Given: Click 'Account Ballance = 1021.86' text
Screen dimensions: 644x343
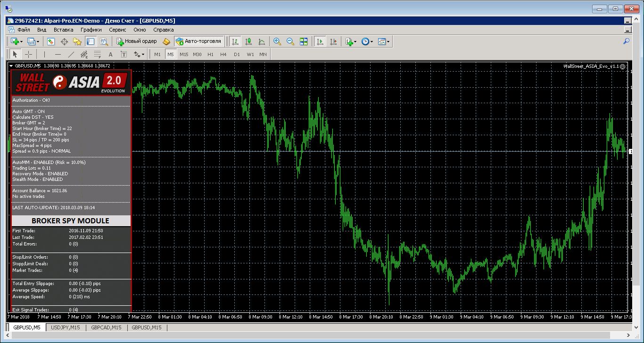Looking at the screenshot, I should point(40,191).
